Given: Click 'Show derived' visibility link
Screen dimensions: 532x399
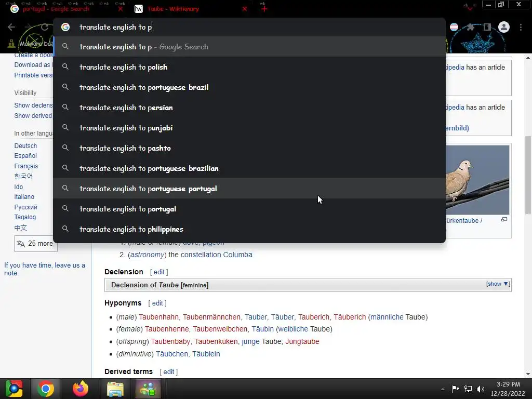Looking at the screenshot, I should (x=33, y=116).
